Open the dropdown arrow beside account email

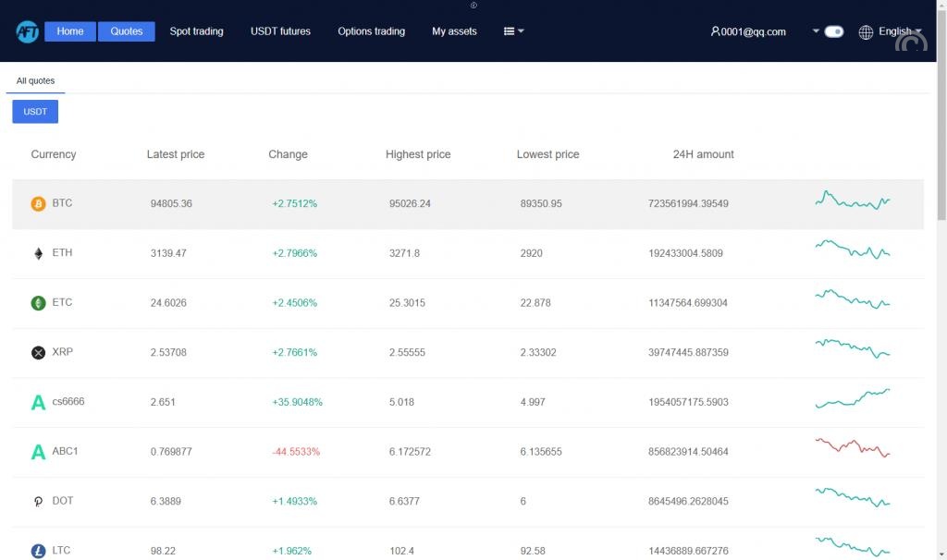816,31
